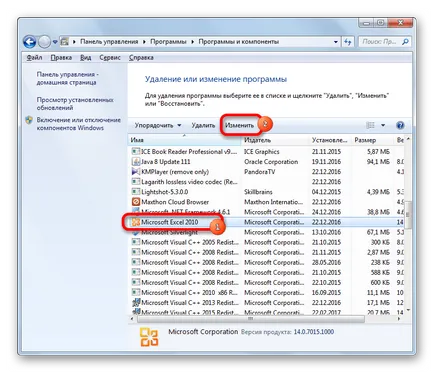
Task: Click the vertical scrollbar thumb
Action: (x=408, y=215)
